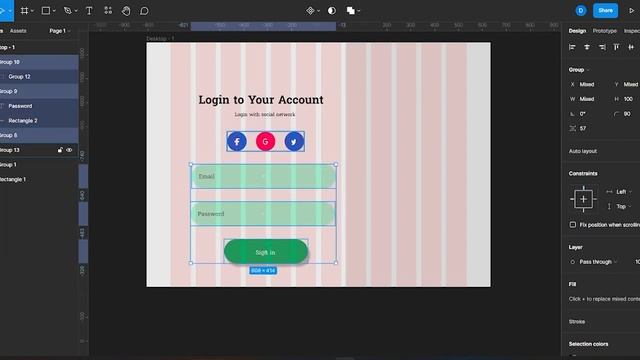This screenshot has width=640, height=360.
Task: Open shape tools dropdown arrow
Action: tap(53, 11)
